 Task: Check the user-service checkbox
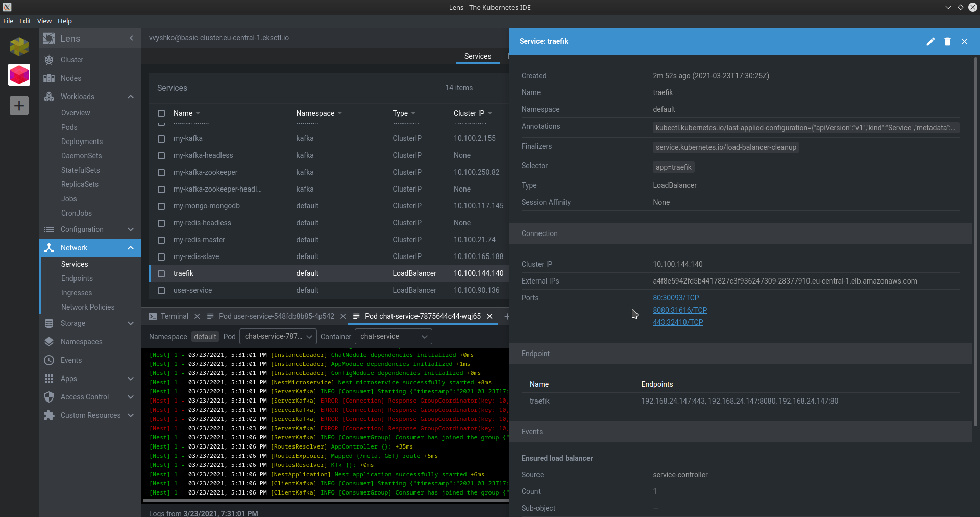point(161,290)
